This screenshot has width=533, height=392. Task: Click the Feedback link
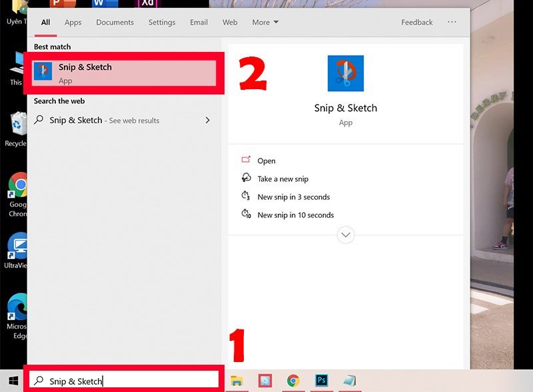point(416,22)
